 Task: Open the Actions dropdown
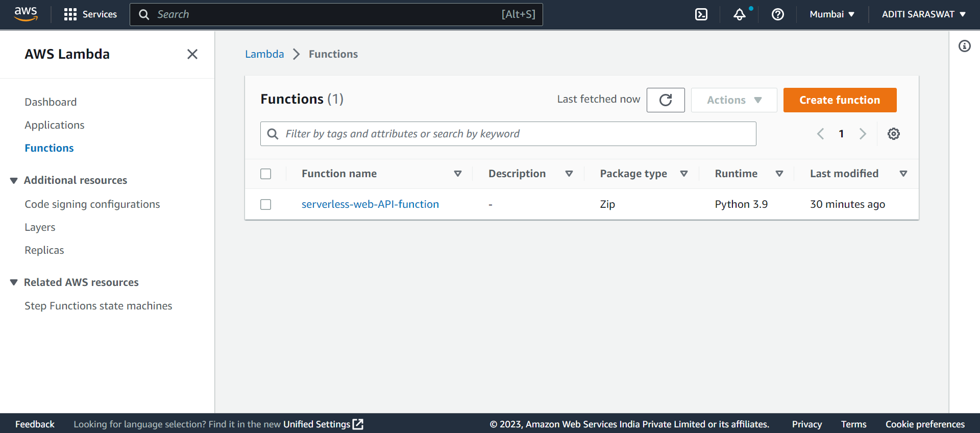(x=733, y=100)
